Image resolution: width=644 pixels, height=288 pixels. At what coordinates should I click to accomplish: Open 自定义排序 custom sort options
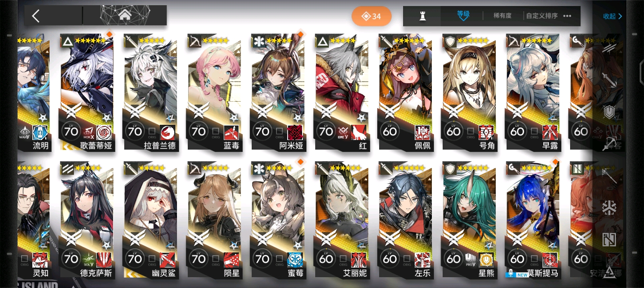pos(542,16)
